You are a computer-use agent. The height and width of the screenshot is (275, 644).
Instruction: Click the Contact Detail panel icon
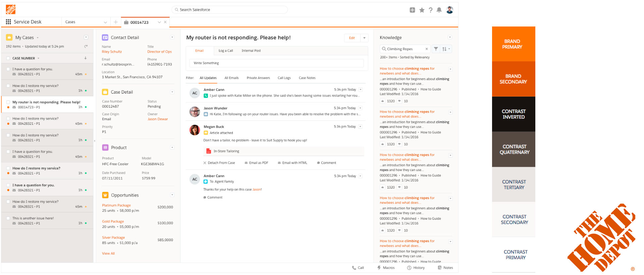pyautogui.click(x=105, y=38)
